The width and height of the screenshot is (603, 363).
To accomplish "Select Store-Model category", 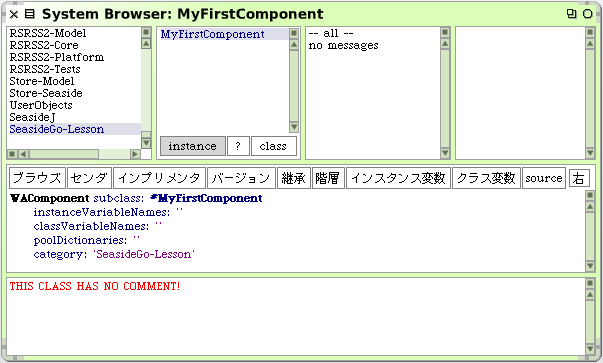I will (x=42, y=81).
